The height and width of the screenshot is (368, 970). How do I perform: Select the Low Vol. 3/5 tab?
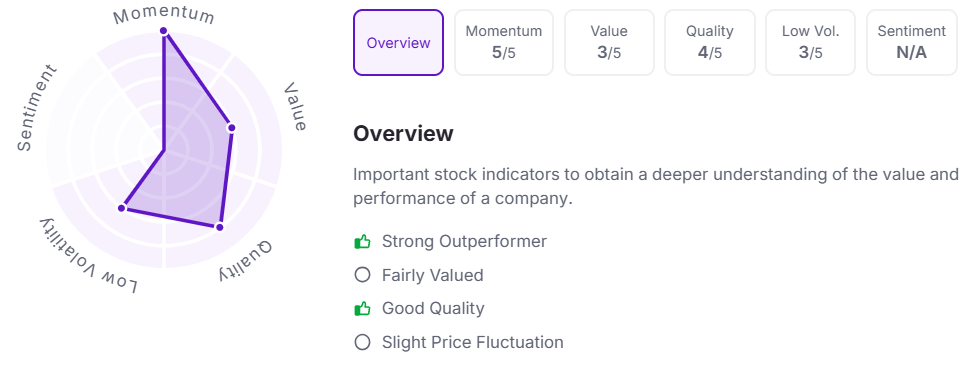[810, 43]
